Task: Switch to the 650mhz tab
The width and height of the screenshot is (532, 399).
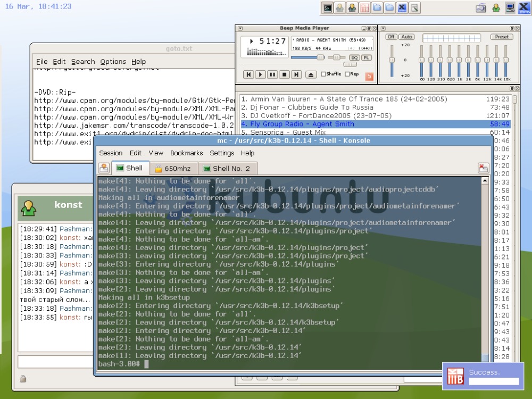Action: pyautogui.click(x=173, y=168)
